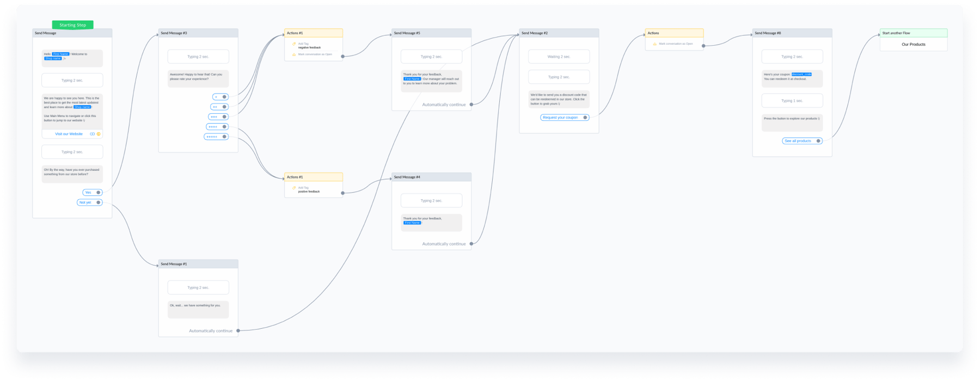Select the Send Message starting node header
This screenshot has height=381, width=980.
coord(72,33)
